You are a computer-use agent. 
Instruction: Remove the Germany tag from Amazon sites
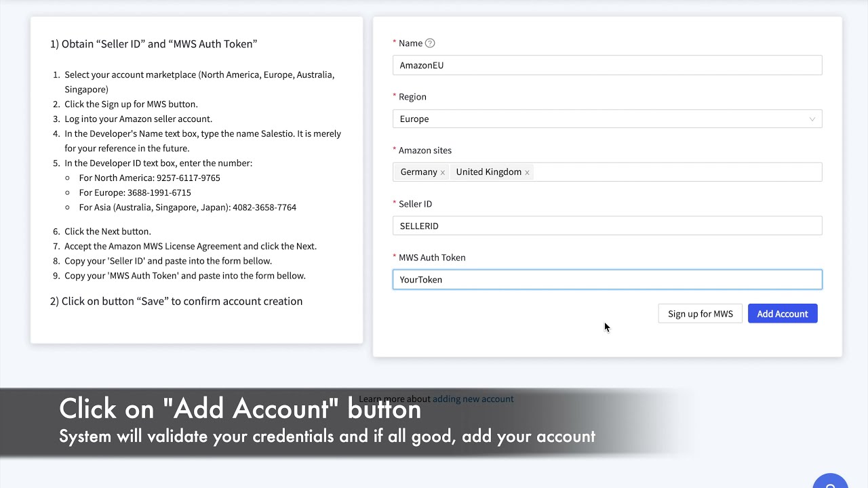point(442,173)
